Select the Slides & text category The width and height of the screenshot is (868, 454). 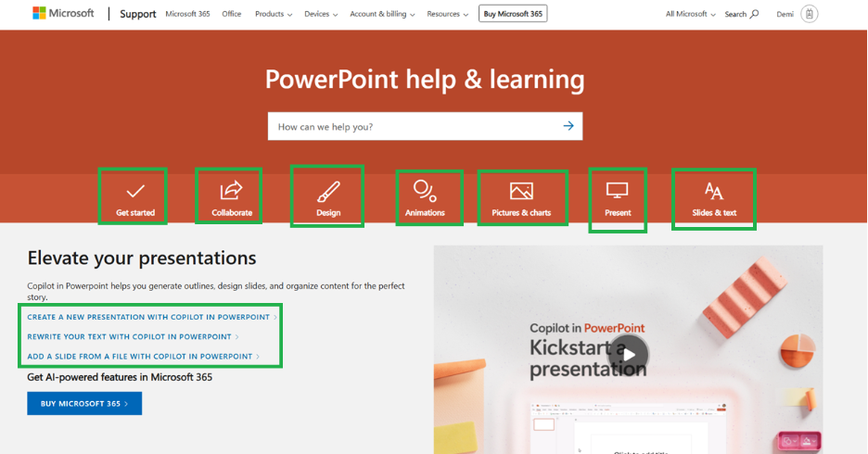(x=714, y=198)
